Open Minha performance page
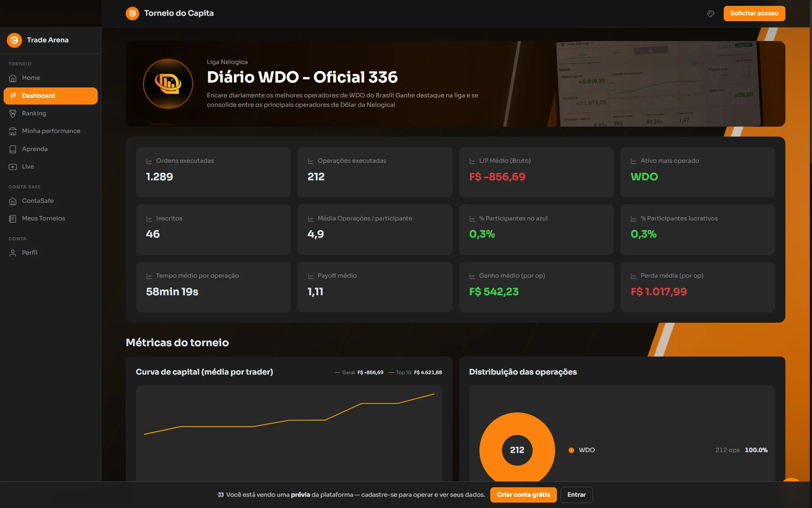812x508 pixels. pos(50,131)
